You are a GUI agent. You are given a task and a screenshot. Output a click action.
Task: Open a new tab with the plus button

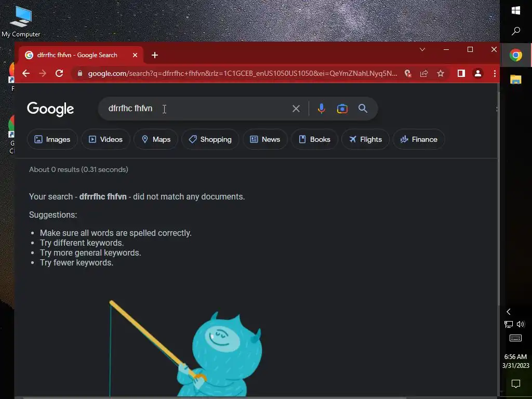coord(155,55)
